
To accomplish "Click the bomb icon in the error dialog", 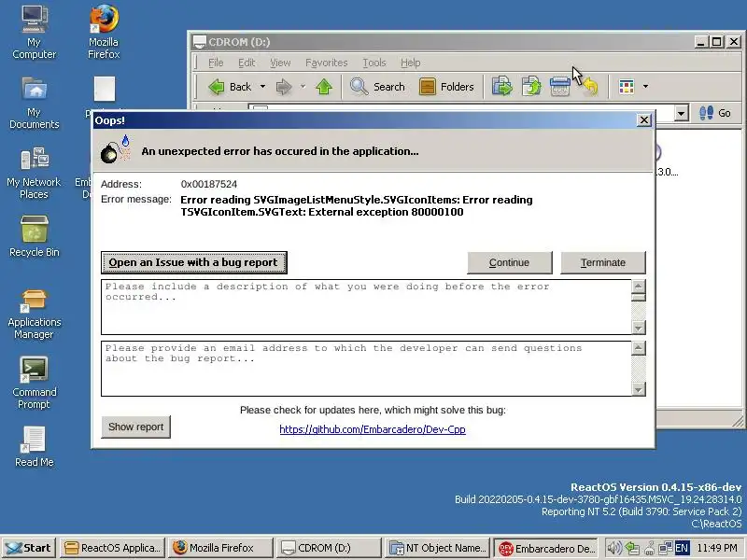I will point(114,148).
